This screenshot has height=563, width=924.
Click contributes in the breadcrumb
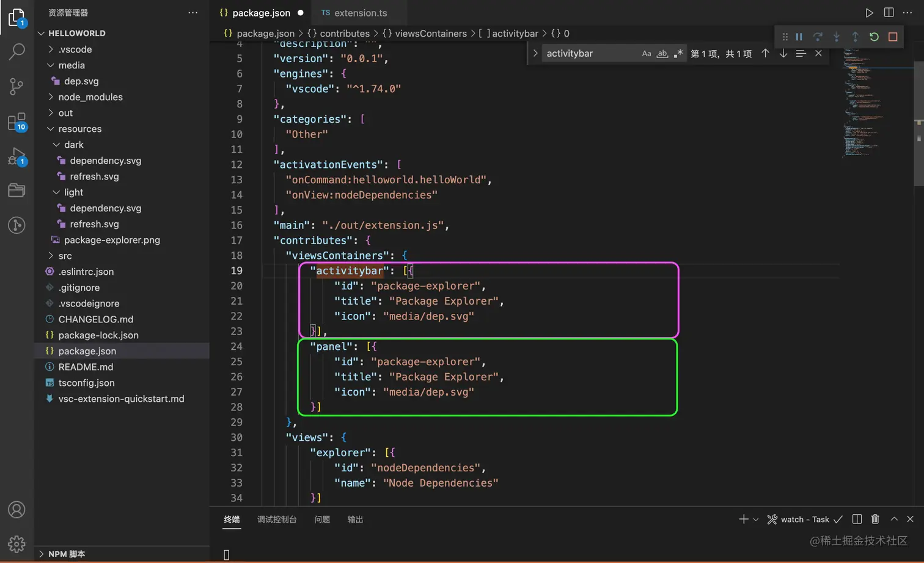[x=345, y=34]
